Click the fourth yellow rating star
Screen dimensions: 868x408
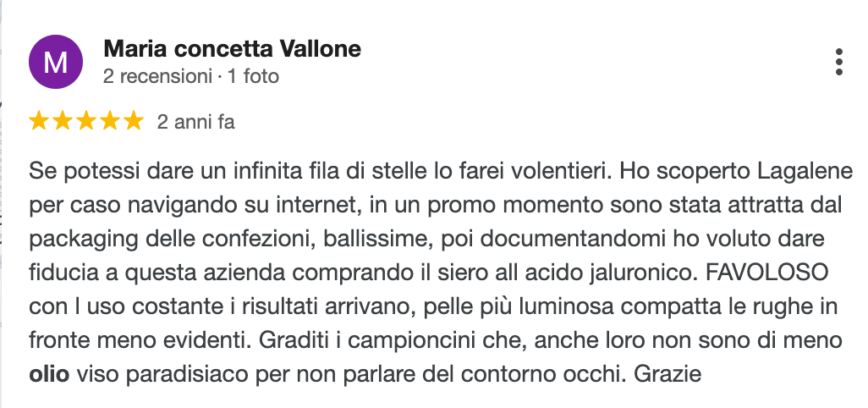(110, 122)
